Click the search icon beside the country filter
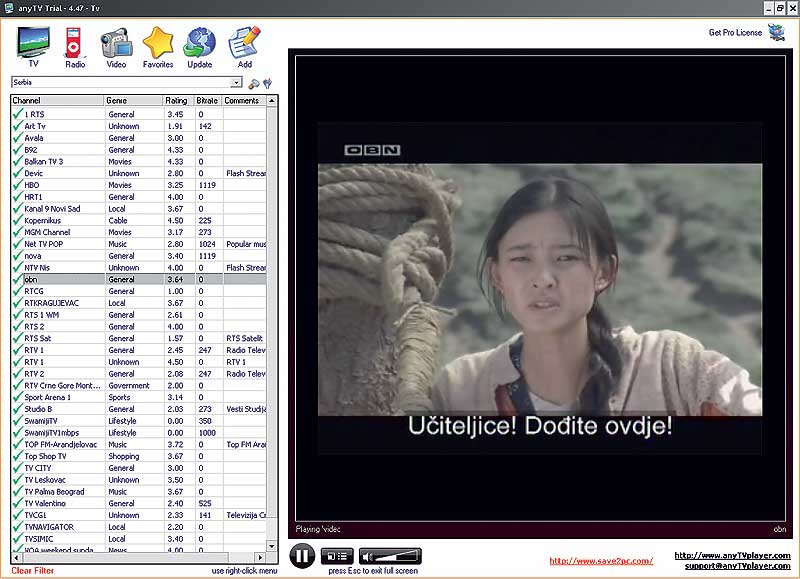Screen dimensions: 800x579 (253, 83)
